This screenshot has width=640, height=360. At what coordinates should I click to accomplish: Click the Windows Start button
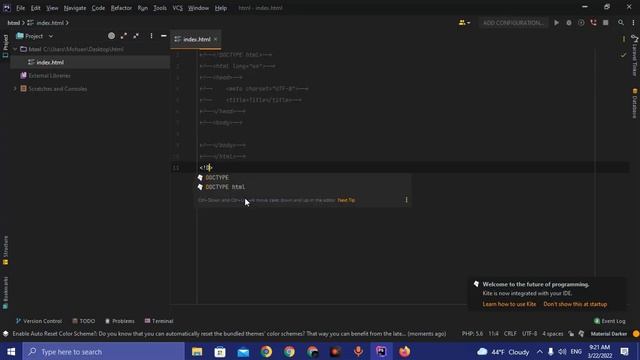click(11, 351)
